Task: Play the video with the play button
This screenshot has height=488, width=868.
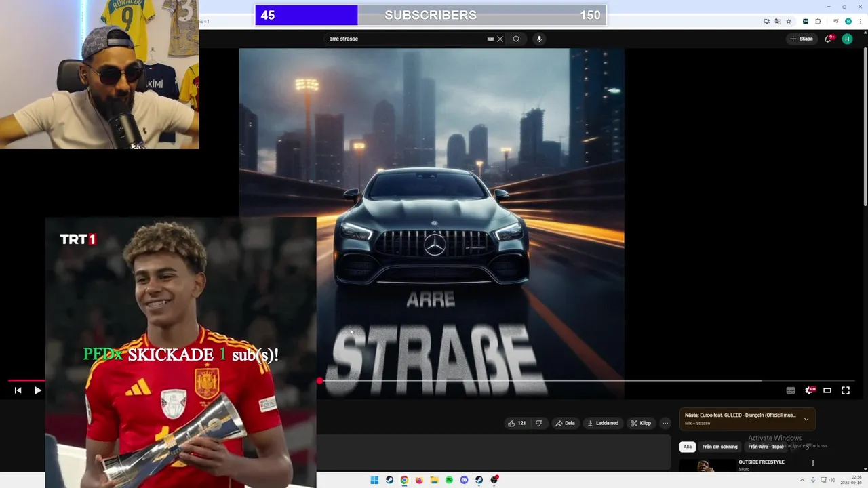Action: pos(37,390)
